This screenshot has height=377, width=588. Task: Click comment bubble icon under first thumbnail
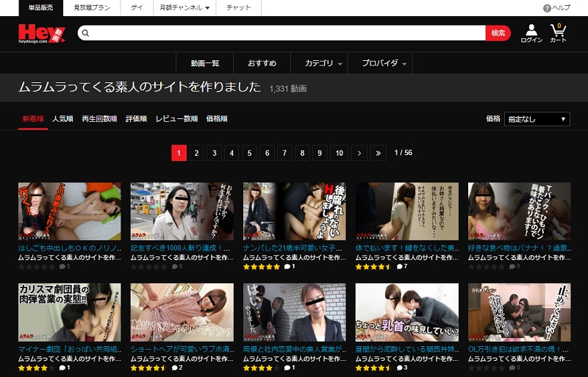(63, 266)
